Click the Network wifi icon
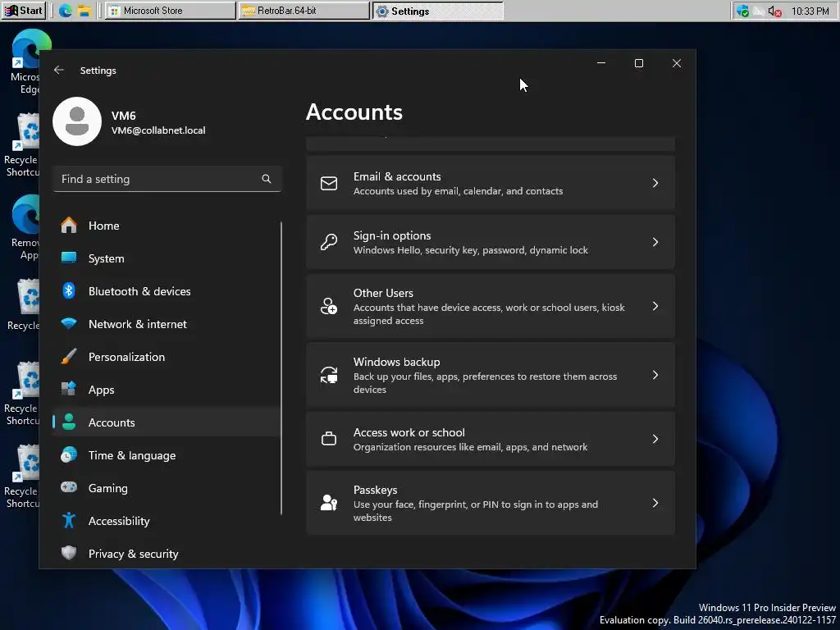 pos(69,323)
